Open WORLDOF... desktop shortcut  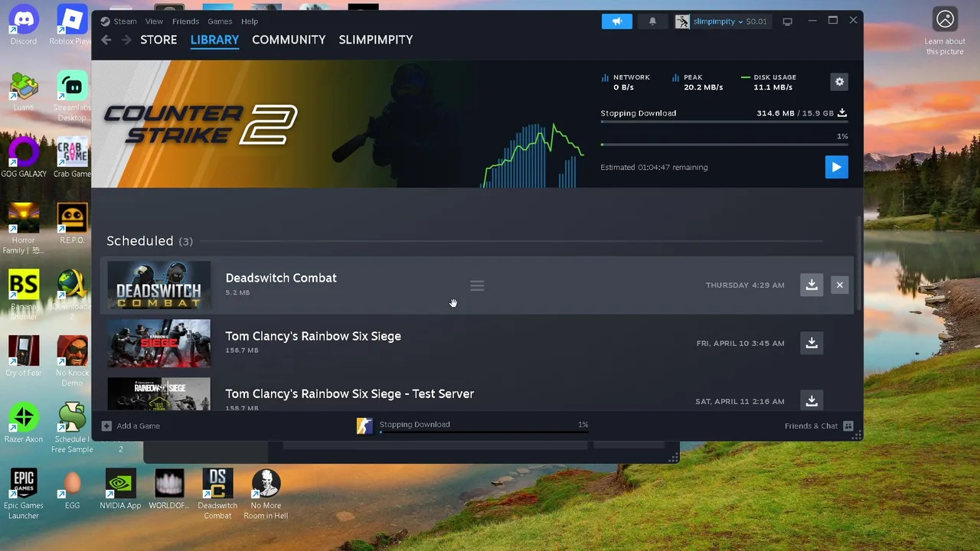[168, 489]
